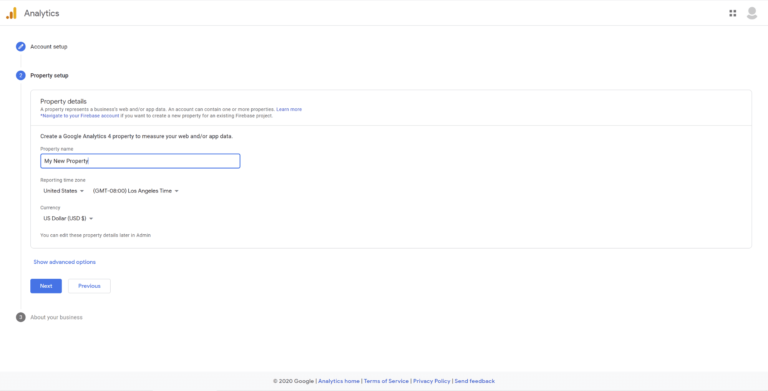The width and height of the screenshot is (768, 391).
Task: Click the Next button
Action: coord(46,286)
